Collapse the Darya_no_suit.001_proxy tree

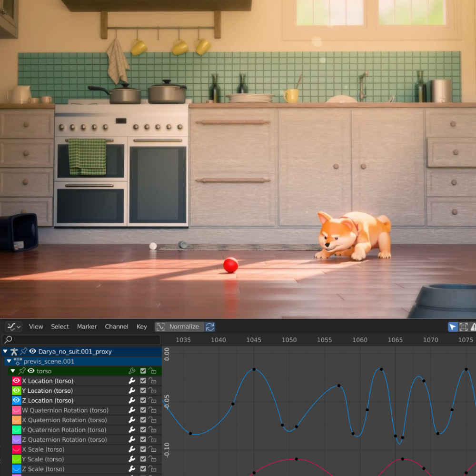[x=5, y=351]
